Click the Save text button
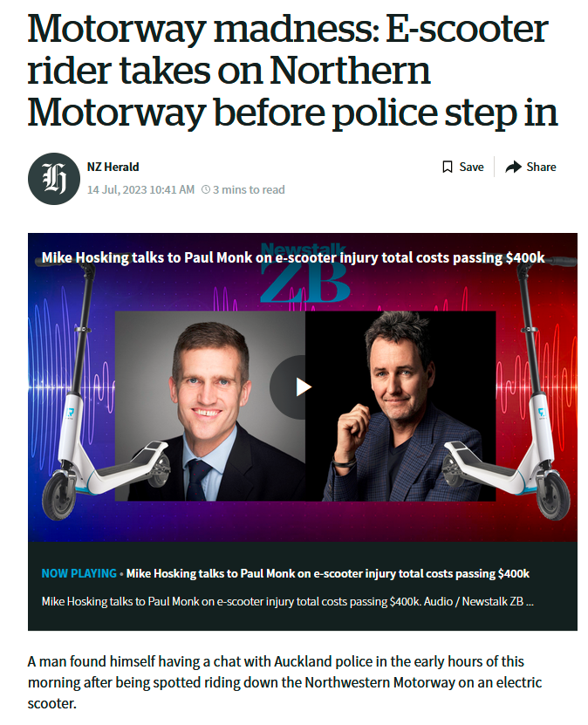 pyautogui.click(x=471, y=167)
